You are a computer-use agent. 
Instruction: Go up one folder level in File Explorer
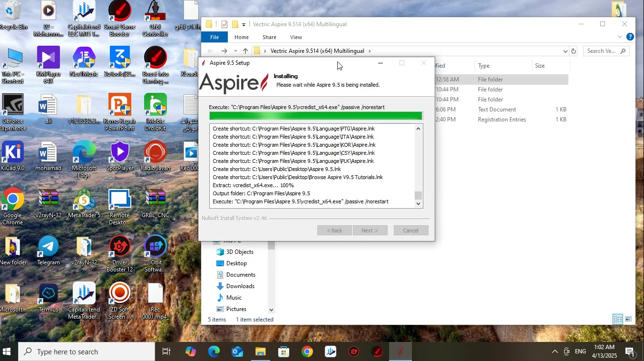tap(245, 51)
